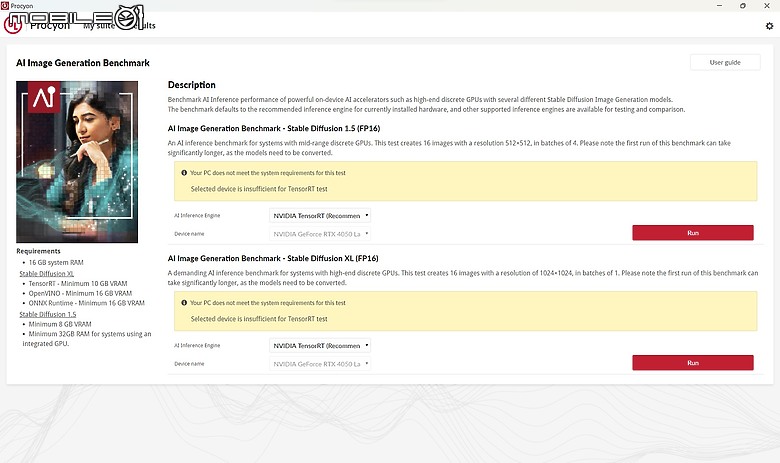Click the AI Inference Engine label under SD 1.5

tap(197, 215)
